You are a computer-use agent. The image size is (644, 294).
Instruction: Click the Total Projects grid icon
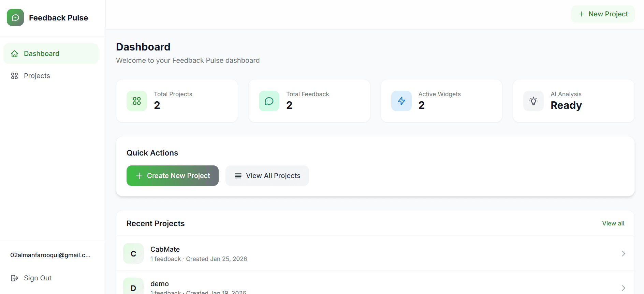click(137, 101)
